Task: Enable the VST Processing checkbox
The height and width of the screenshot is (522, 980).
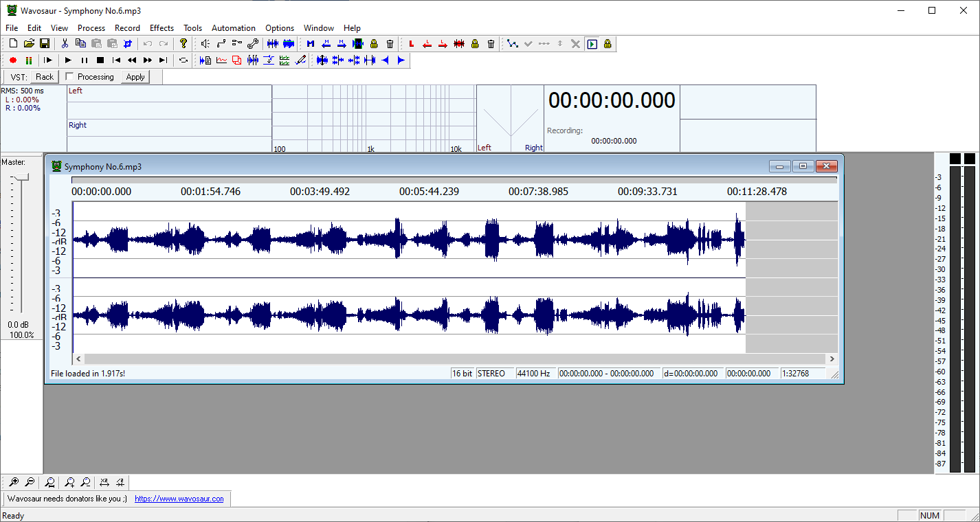Action: click(69, 77)
